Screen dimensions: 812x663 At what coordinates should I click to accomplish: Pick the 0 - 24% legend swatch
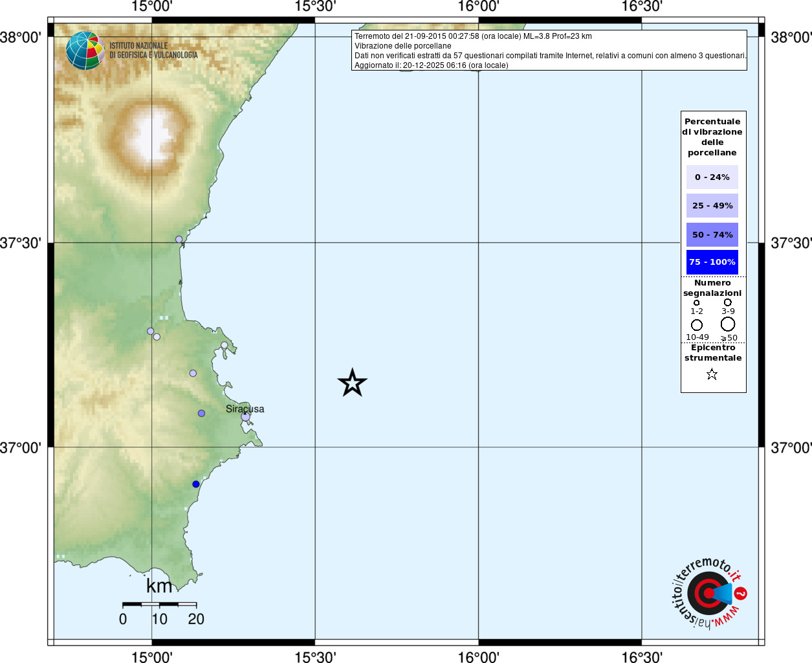click(x=712, y=177)
